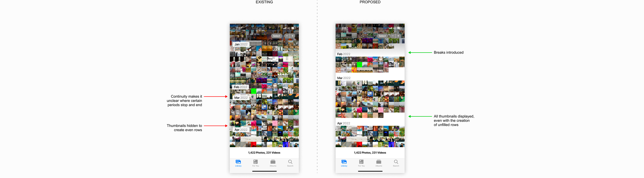Tap bright green thumbnail in Existing mockup
The height and width of the screenshot is (178, 644).
[x=254, y=91]
